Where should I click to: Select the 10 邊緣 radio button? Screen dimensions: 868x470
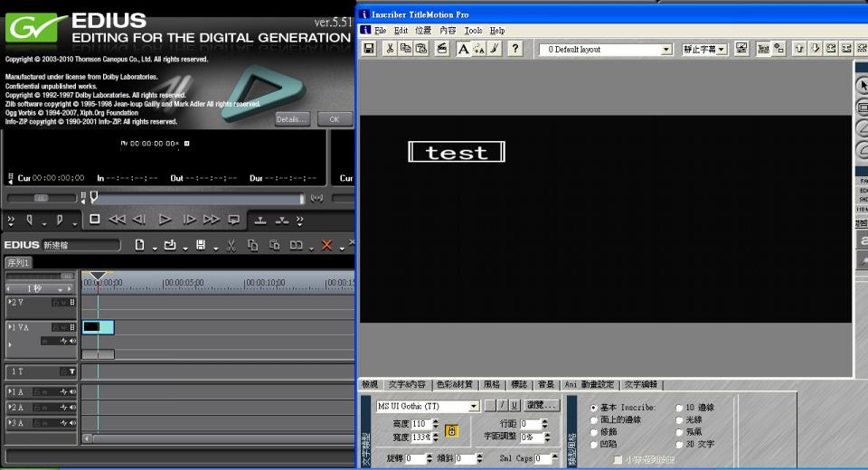pos(679,408)
